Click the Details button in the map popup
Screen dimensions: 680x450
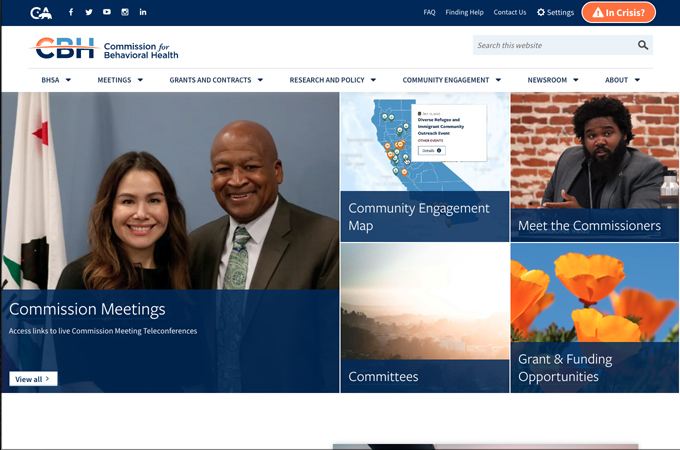[x=432, y=150]
